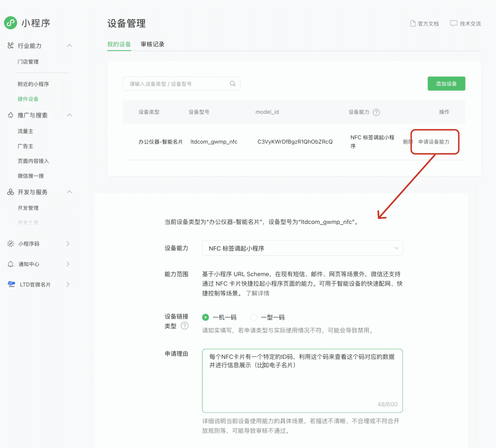Click the 了解详情 link
496x448 pixels.
coord(257,293)
